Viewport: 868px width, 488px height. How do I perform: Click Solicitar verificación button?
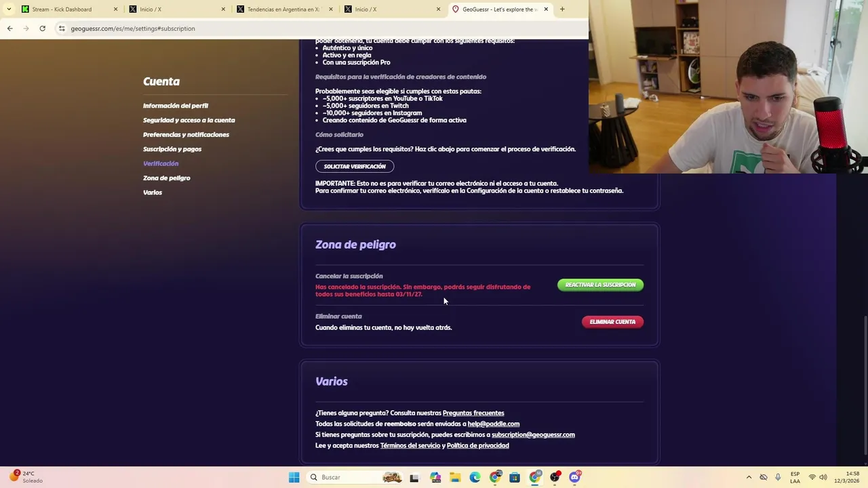click(355, 167)
